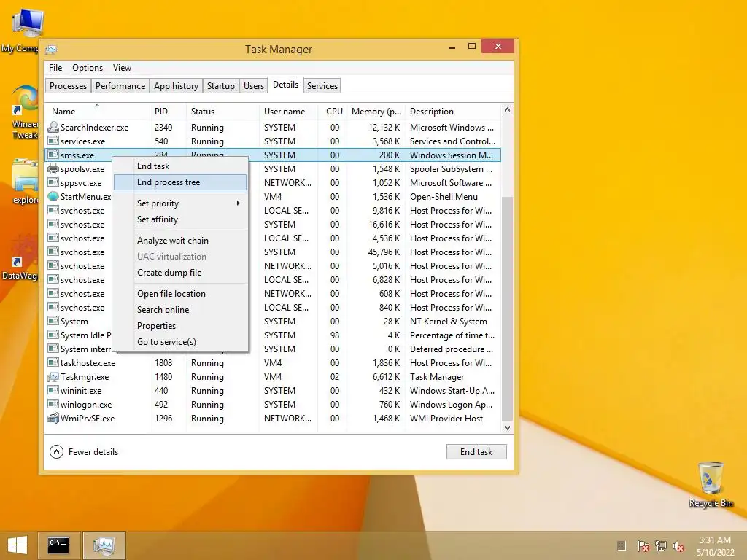
Task: Click the Task Manager title bar icon
Action: tap(52, 49)
